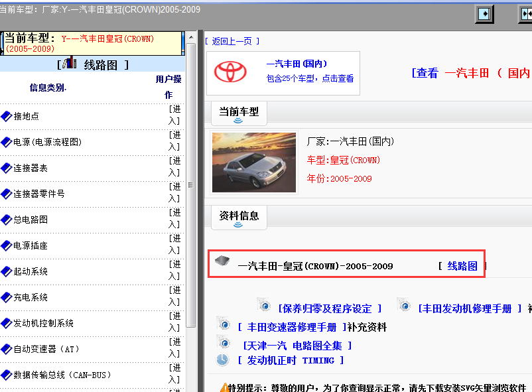Open the 线路图 link in red box row
The width and height of the screenshot is (532, 392).
pos(462,266)
